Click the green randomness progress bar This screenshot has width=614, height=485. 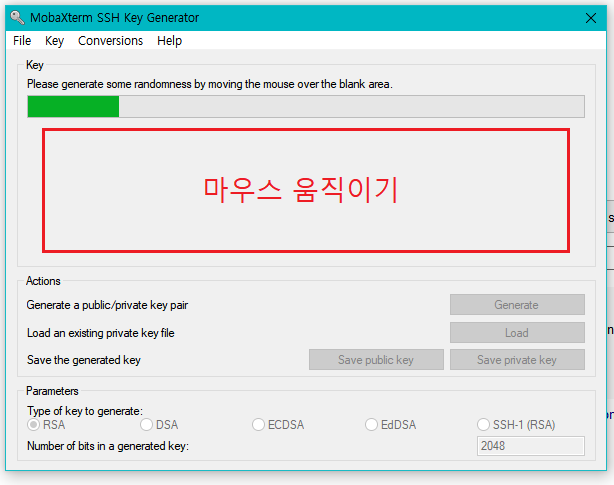[306, 106]
